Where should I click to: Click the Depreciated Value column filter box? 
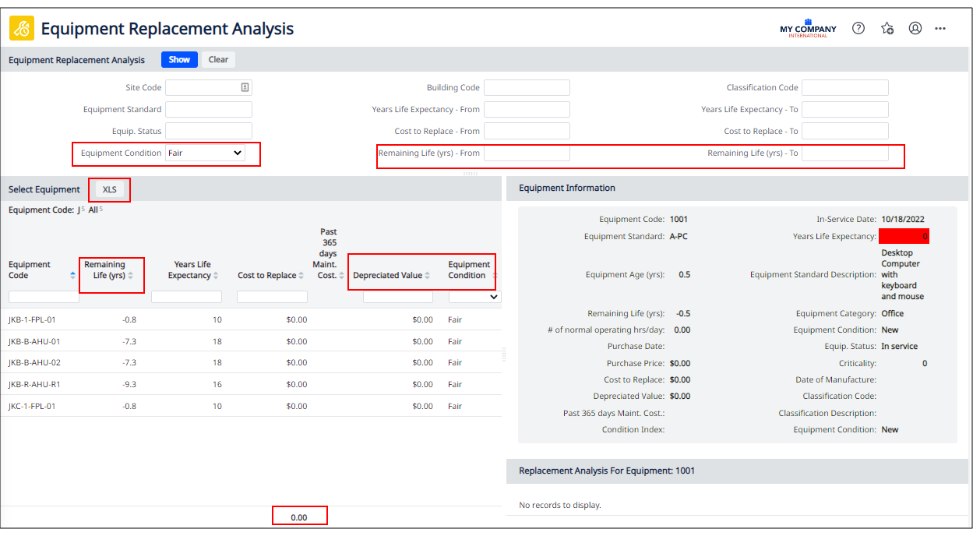coord(398,297)
